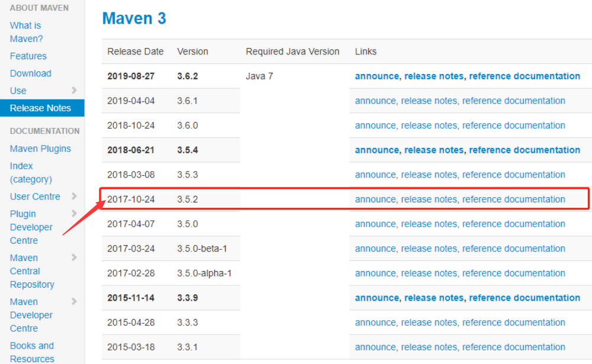Screen dimensions: 592x364
Task: Open Maven Plugins in the sidebar
Action: [40, 149]
